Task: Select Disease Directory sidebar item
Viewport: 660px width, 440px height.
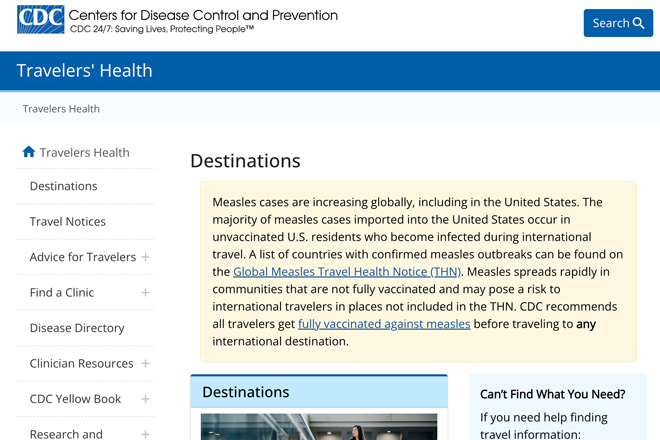Action: click(77, 328)
